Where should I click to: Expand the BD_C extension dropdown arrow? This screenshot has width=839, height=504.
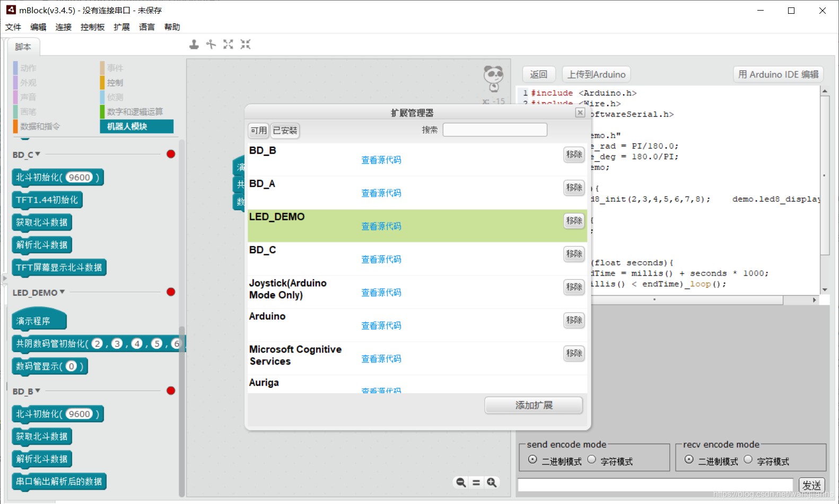(38, 154)
